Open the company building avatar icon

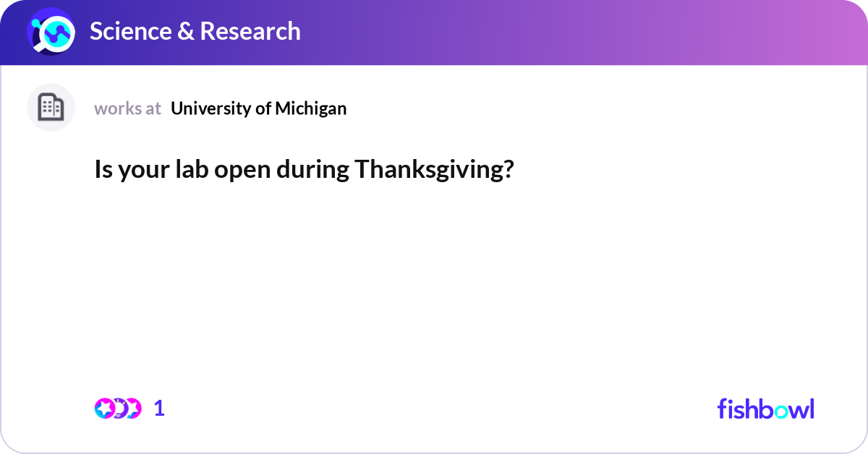[x=51, y=107]
